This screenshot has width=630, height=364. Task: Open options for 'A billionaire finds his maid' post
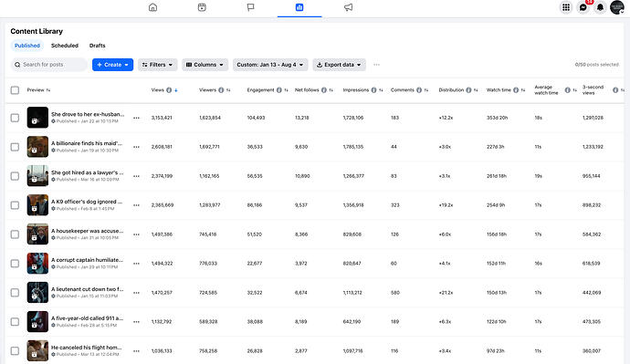pyautogui.click(x=137, y=147)
